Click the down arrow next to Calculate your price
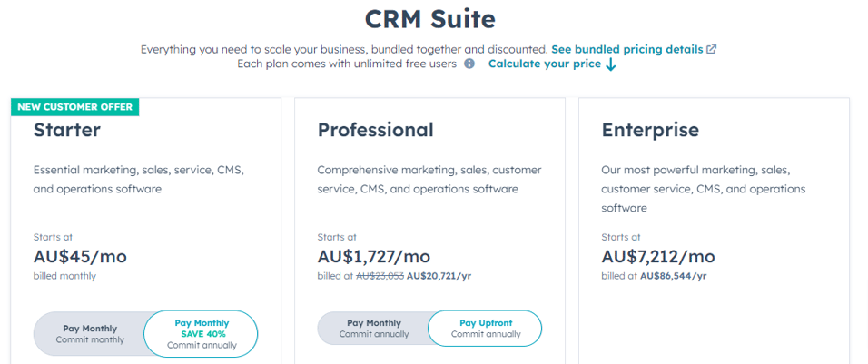The image size is (868, 364). (610, 64)
